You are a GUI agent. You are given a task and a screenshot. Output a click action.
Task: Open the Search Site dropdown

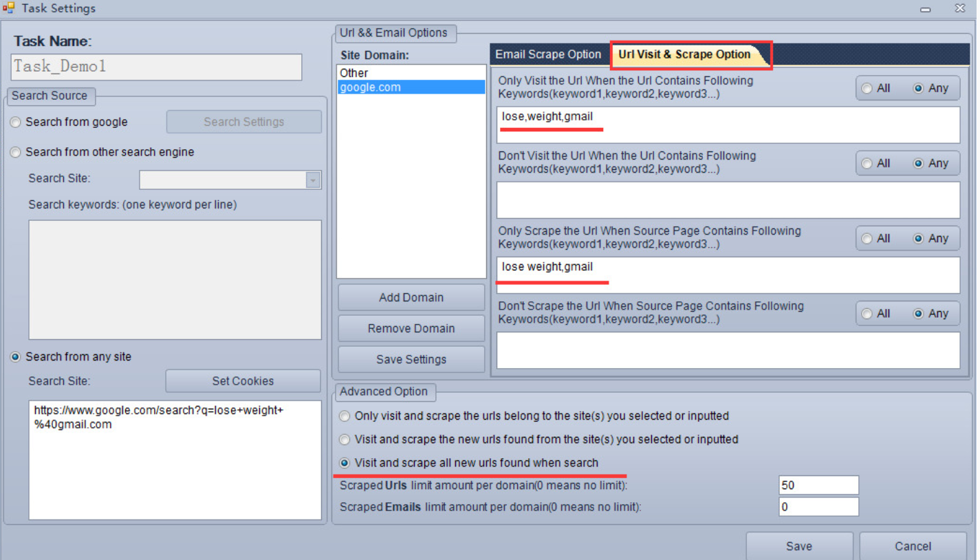(313, 180)
